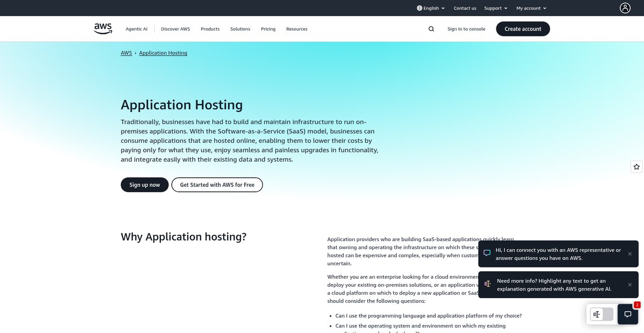The width and height of the screenshot is (644, 333).
Task: Expand the English language dropdown
Action: pyautogui.click(x=431, y=8)
